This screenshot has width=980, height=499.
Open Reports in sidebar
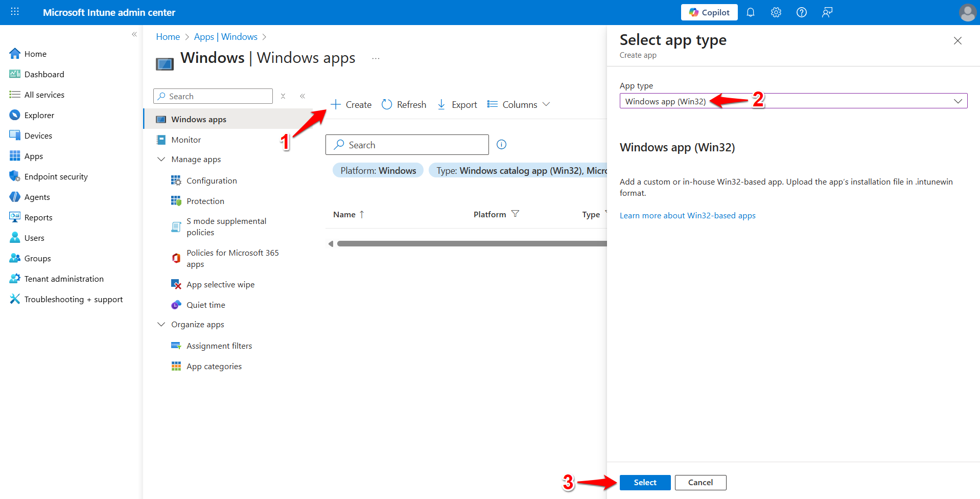[x=31, y=217]
